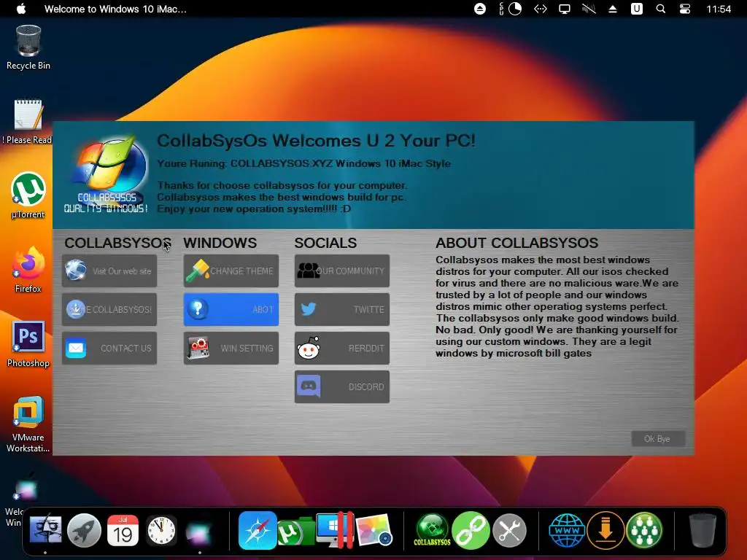
Task: Open the green people community dock icon
Action: 644,530
